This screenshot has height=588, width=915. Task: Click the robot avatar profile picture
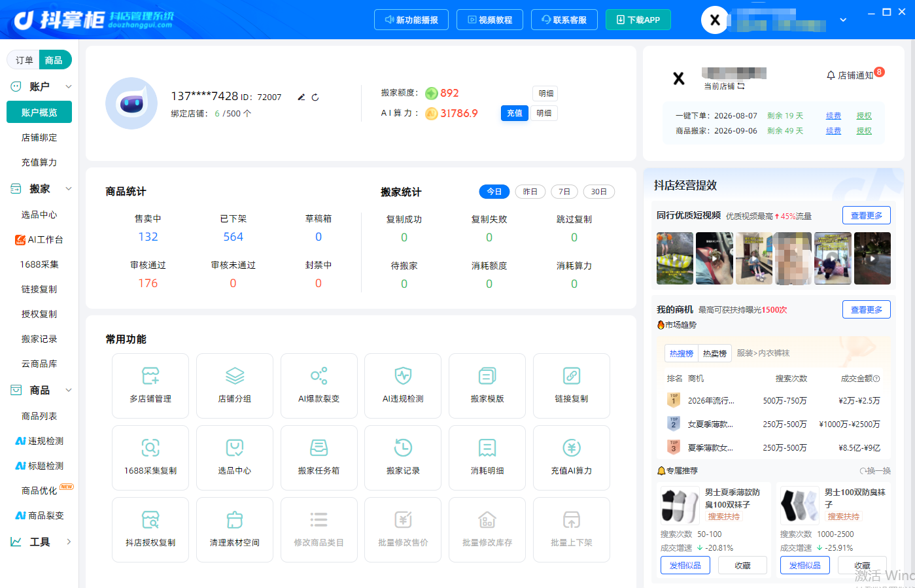point(131,103)
